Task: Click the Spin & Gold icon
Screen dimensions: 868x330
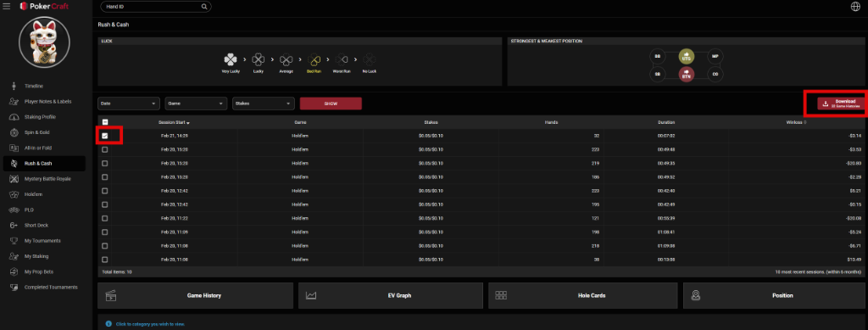Action: click(x=14, y=132)
